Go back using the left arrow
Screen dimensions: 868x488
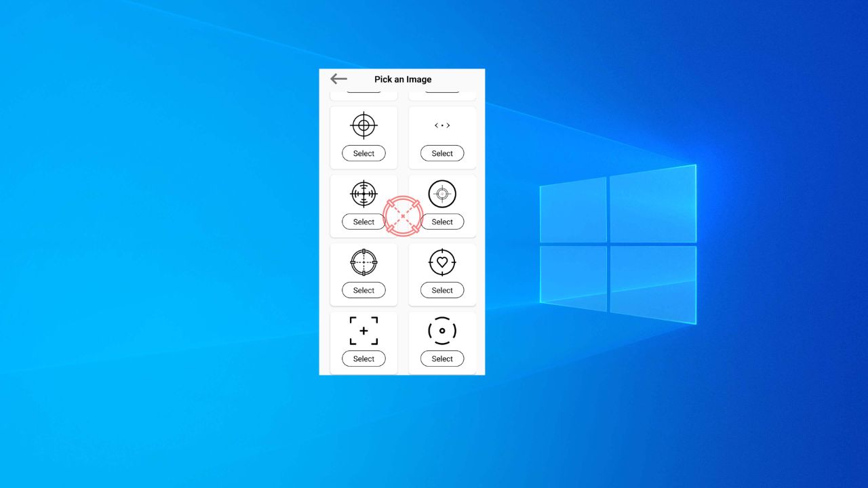pos(338,79)
